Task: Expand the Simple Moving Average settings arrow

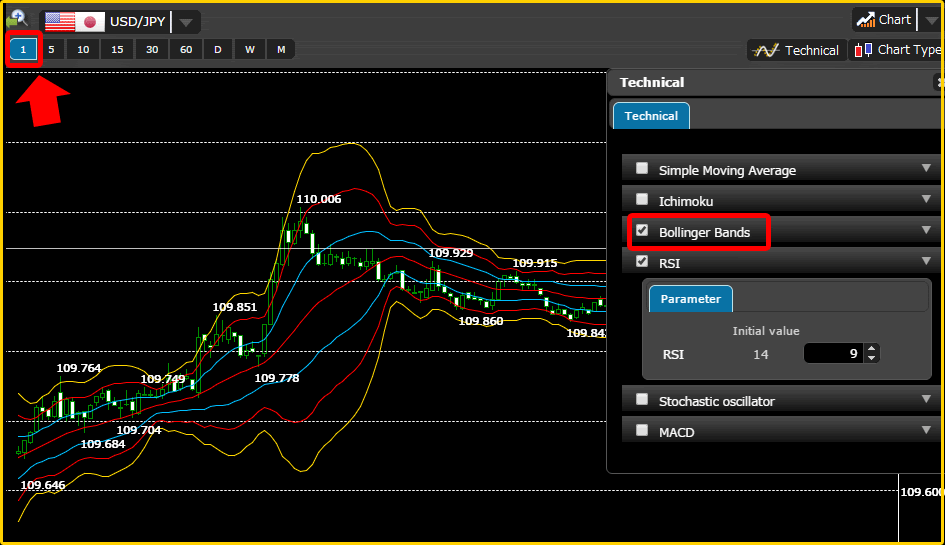Action: [926, 168]
